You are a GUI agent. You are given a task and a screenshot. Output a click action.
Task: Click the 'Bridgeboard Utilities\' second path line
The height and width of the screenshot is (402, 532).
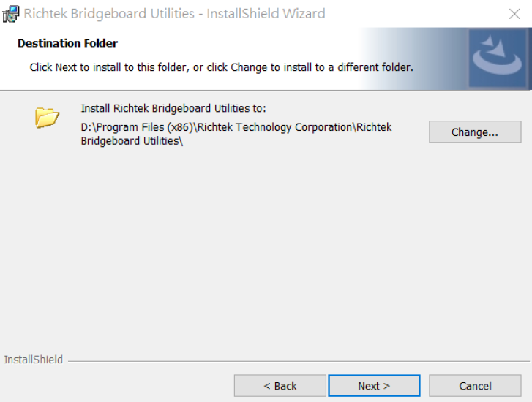(132, 140)
